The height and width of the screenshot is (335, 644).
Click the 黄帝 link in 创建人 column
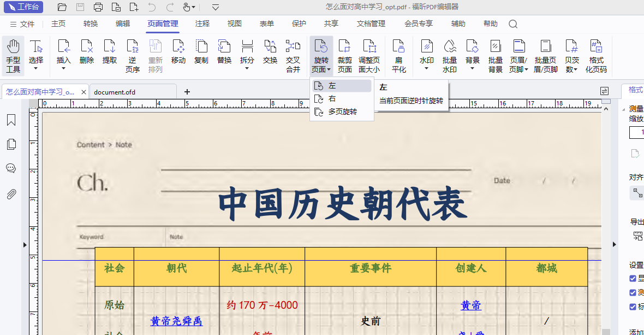pos(471,305)
